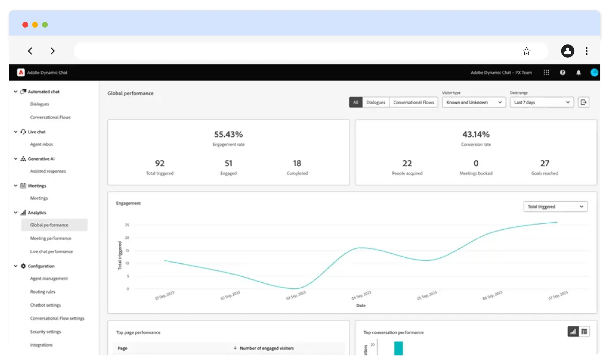Click the browser address bar
609x364 pixels.
click(x=295, y=51)
